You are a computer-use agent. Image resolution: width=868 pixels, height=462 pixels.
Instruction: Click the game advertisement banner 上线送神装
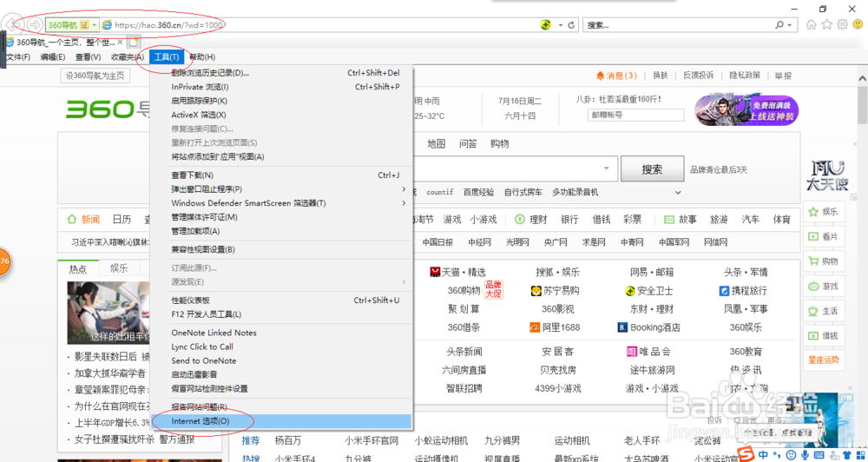pos(747,109)
